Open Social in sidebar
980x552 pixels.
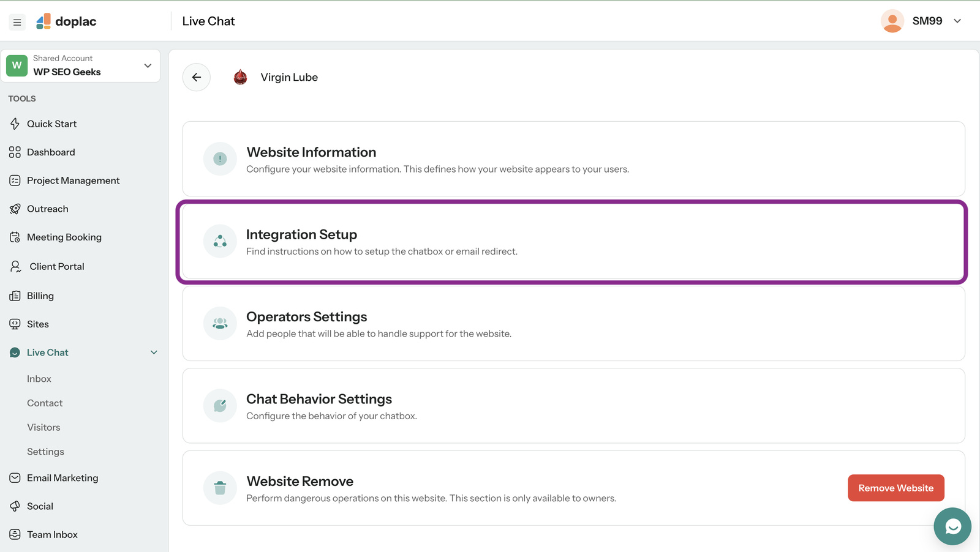click(x=40, y=506)
